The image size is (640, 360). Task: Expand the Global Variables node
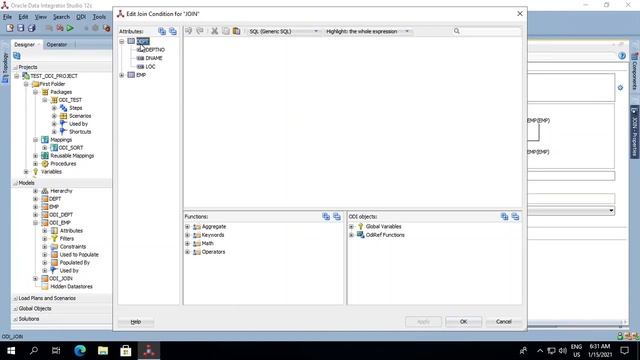[351, 227]
